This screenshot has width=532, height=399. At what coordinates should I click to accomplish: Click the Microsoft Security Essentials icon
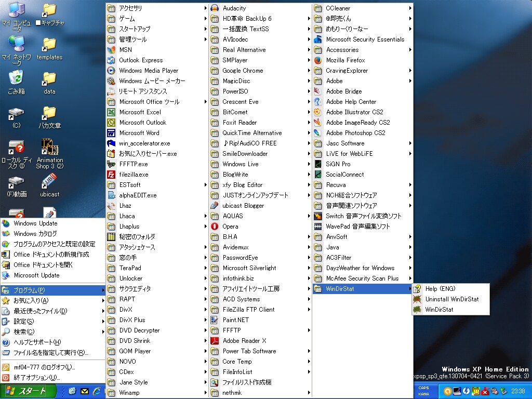point(317,39)
